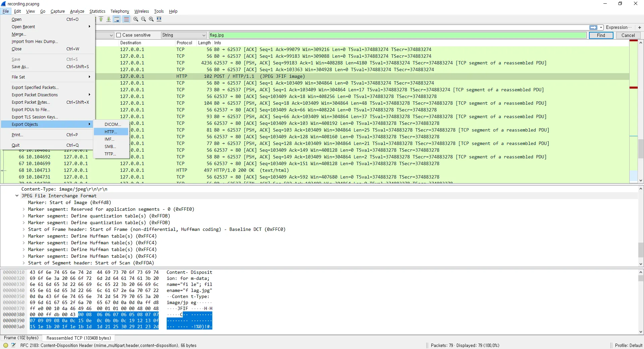
Task: Collapse the JPEG File Interchange Format tree
Action: (x=17, y=196)
